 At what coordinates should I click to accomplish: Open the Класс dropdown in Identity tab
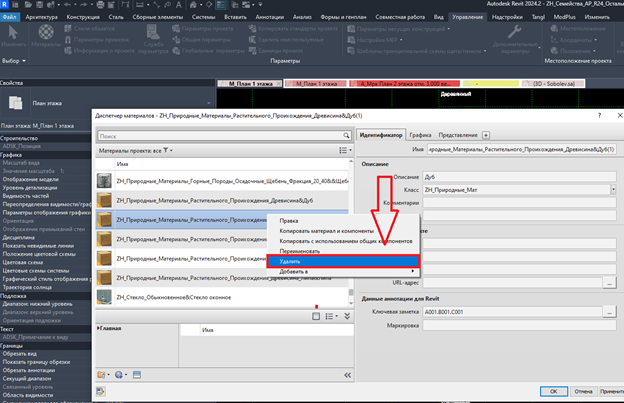pos(613,190)
